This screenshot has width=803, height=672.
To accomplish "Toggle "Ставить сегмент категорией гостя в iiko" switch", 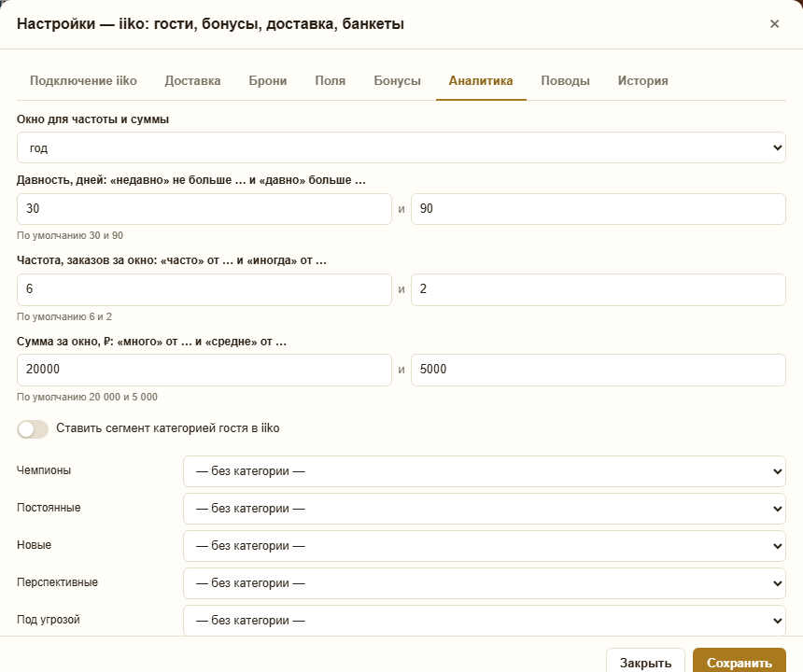I will coord(33,429).
